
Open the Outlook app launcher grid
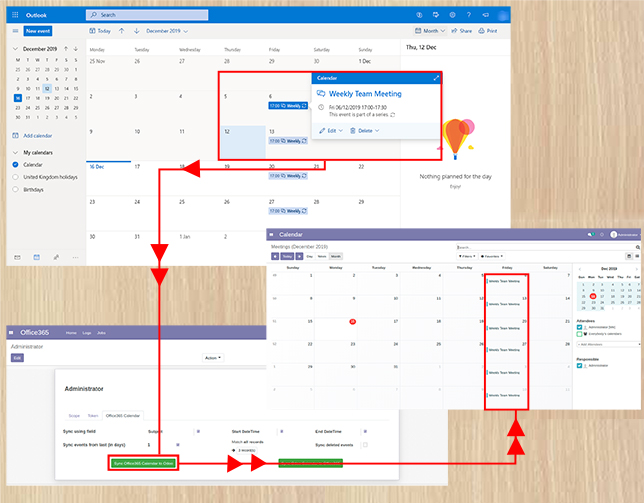(14, 15)
